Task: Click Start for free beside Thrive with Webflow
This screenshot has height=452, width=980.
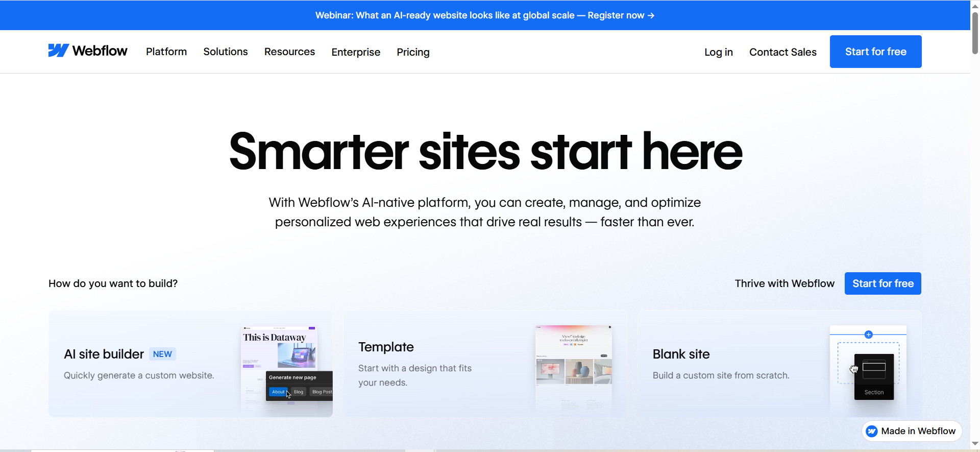Action: click(883, 283)
